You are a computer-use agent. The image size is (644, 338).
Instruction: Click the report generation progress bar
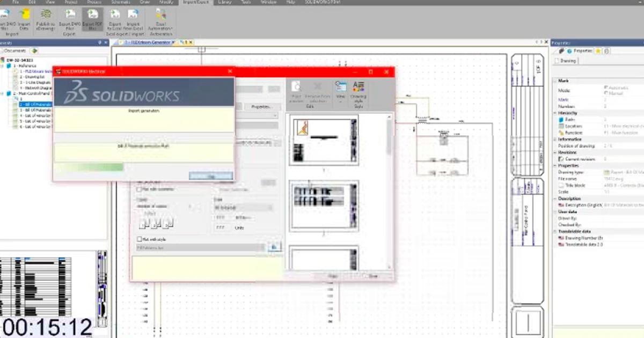(x=143, y=167)
